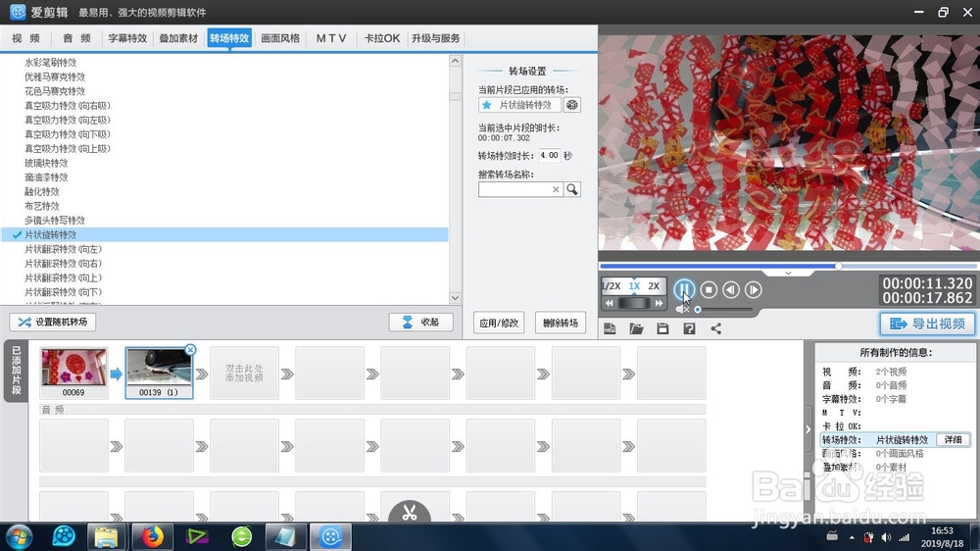Clear the transition search with X
The width and height of the screenshot is (980, 551).
point(556,189)
